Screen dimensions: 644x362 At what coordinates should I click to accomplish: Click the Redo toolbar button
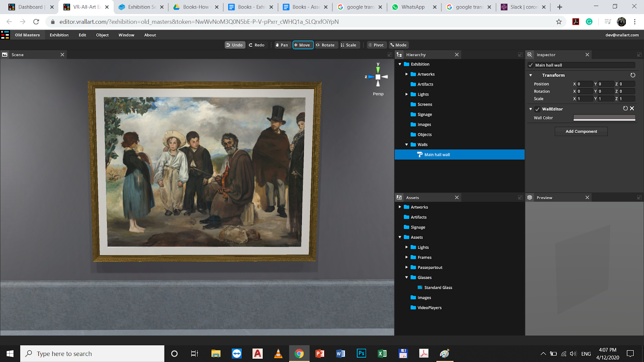(x=257, y=45)
